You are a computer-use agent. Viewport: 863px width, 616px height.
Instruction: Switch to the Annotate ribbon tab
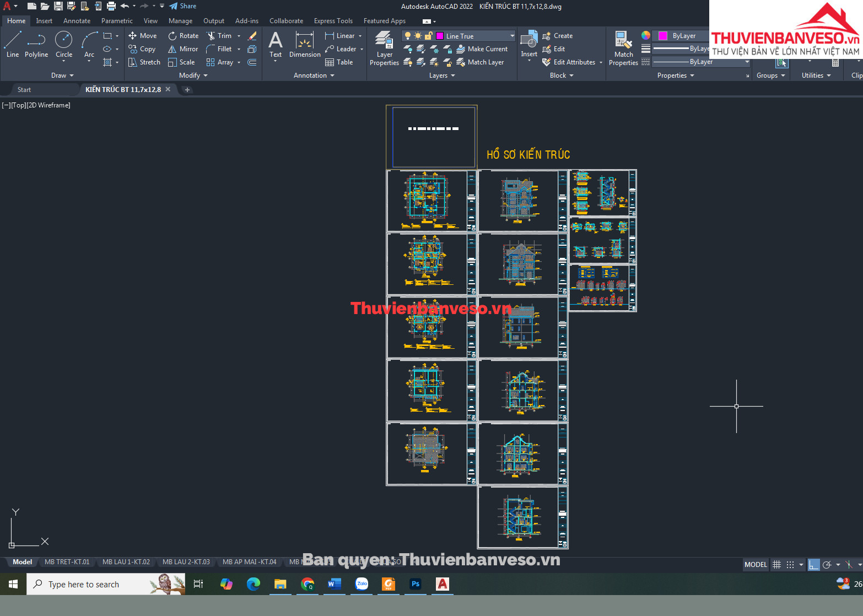pyautogui.click(x=77, y=21)
